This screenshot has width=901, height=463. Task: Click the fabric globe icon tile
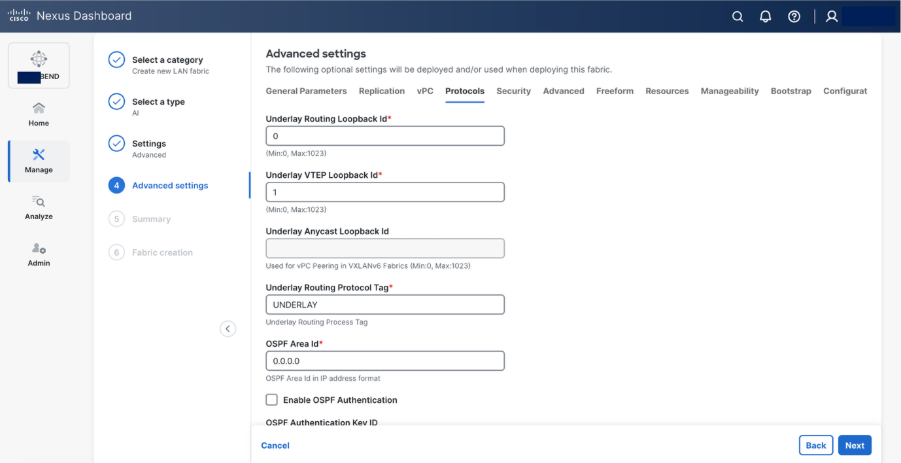(x=39, y=65)
